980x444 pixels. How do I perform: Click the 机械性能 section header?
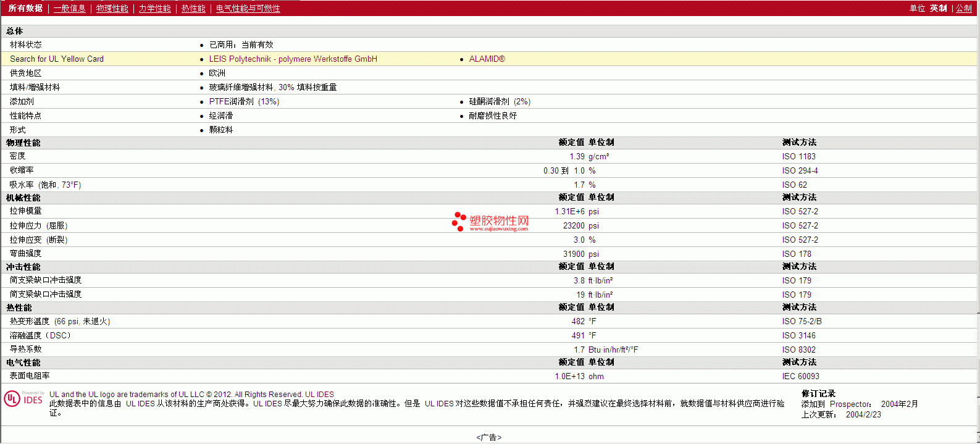click(23, 198)
